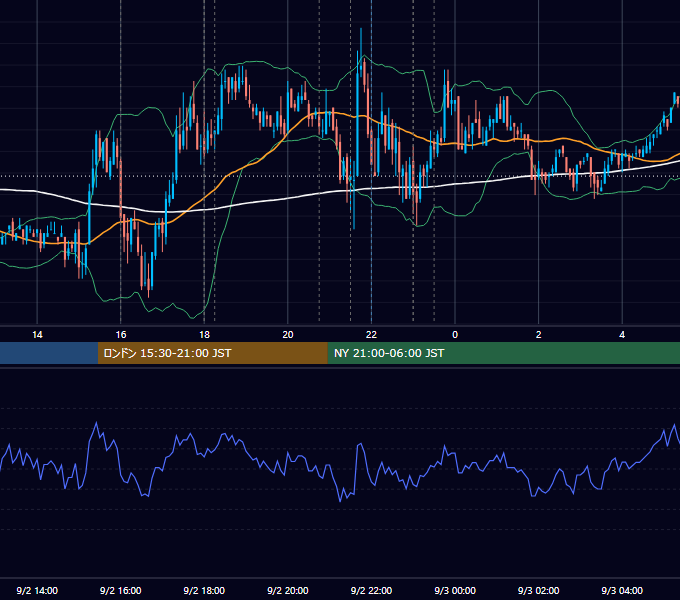Click the 9/2 20:00 date label
The width and height of the screenshot is (680, 600).
288,590
